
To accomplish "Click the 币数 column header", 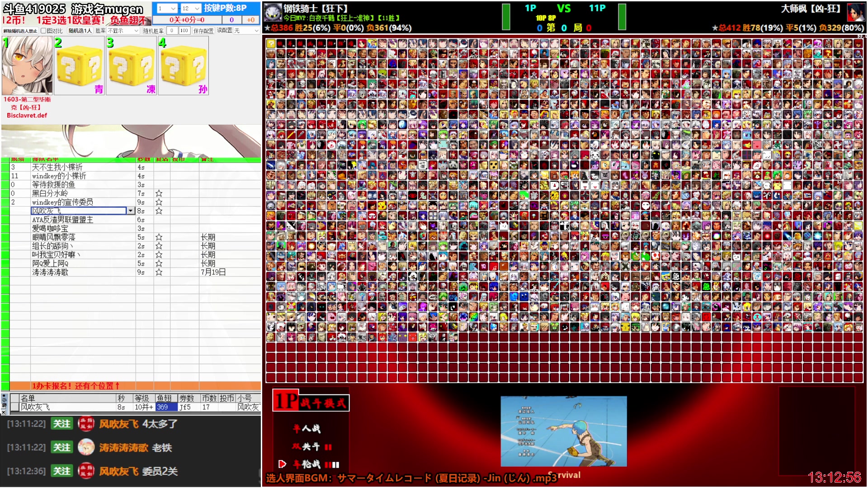I will 209,398.
